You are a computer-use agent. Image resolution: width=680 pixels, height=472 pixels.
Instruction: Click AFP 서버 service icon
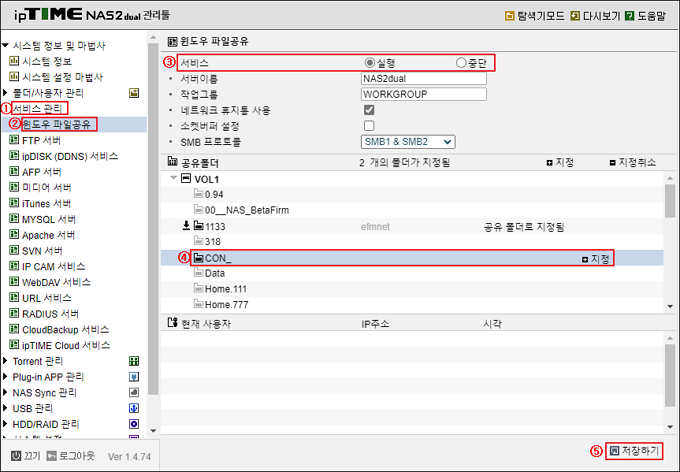tap(14, 171)
